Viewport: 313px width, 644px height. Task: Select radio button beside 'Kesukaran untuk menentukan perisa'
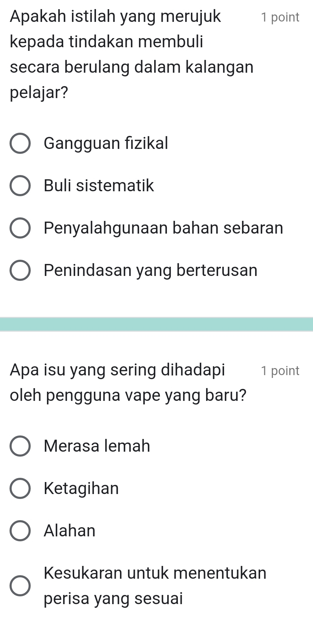tap(20, 586)
